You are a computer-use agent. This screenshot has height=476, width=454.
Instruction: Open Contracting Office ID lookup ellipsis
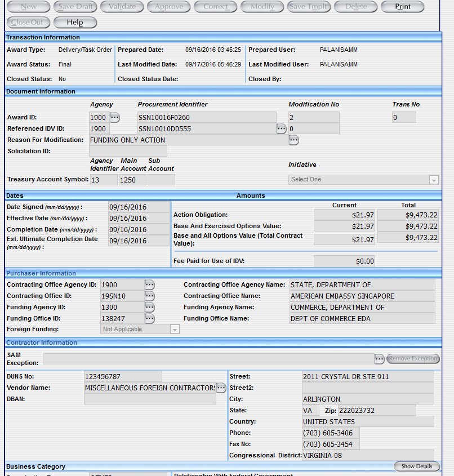(150, 296)
